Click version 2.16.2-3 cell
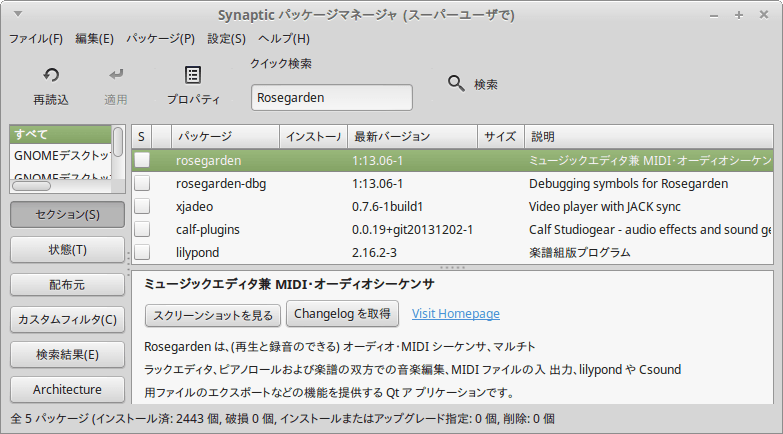 pos(374,253)
